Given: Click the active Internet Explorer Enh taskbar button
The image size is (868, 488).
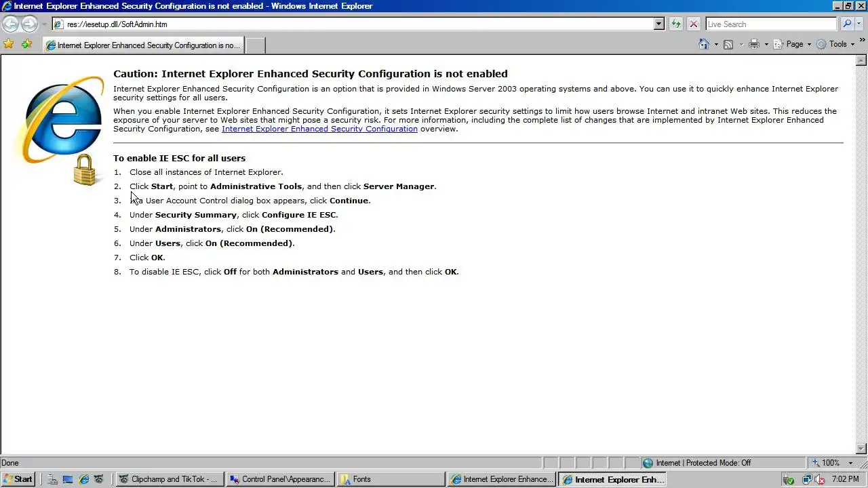Looking at the screenshot, I should [611, 479].
